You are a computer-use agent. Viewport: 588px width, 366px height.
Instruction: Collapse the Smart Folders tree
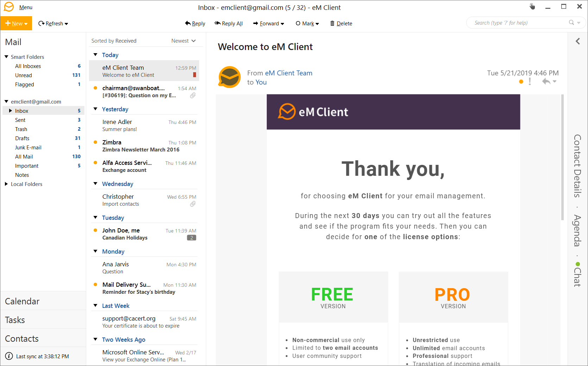6,57
